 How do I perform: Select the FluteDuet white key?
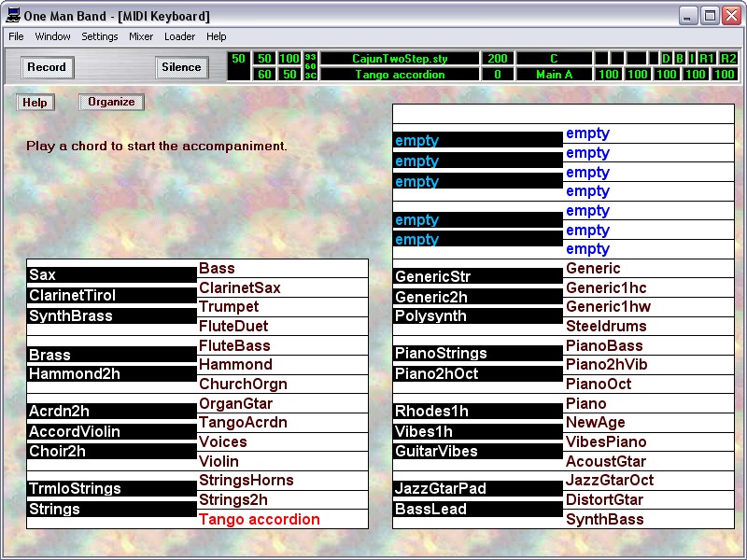point(283,327)
